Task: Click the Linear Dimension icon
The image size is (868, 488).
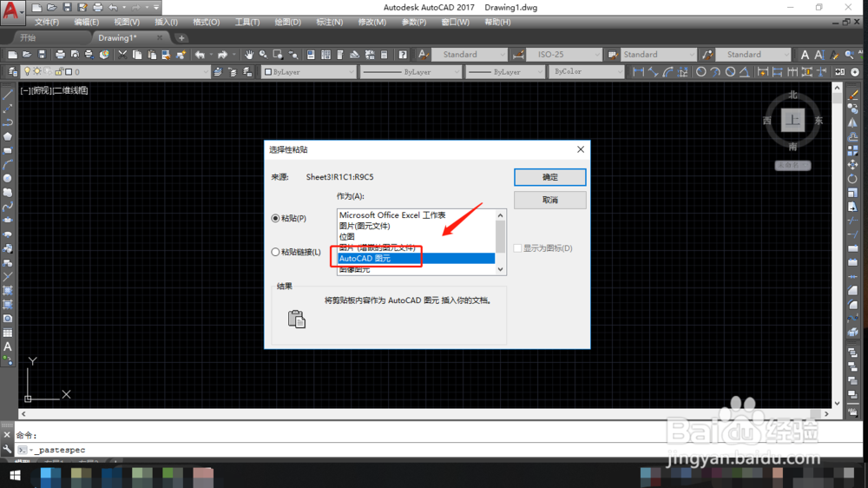Action: [x=638, y=71]
